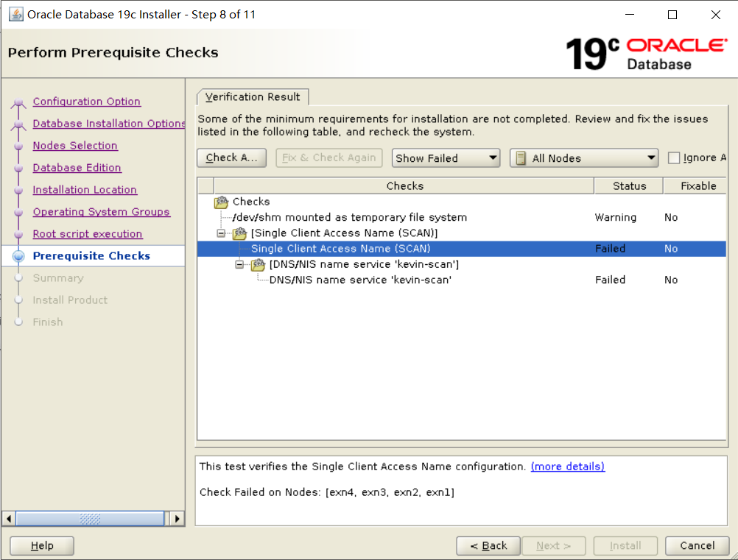Viewport: 738px width, 560px height.
Task: Click the Check Again button
Action: [231, 158]
